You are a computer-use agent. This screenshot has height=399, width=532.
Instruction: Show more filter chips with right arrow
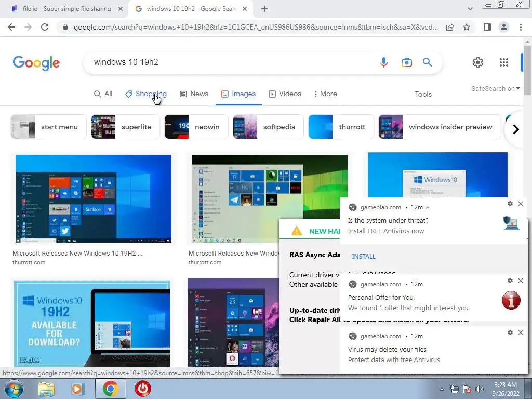516,129
